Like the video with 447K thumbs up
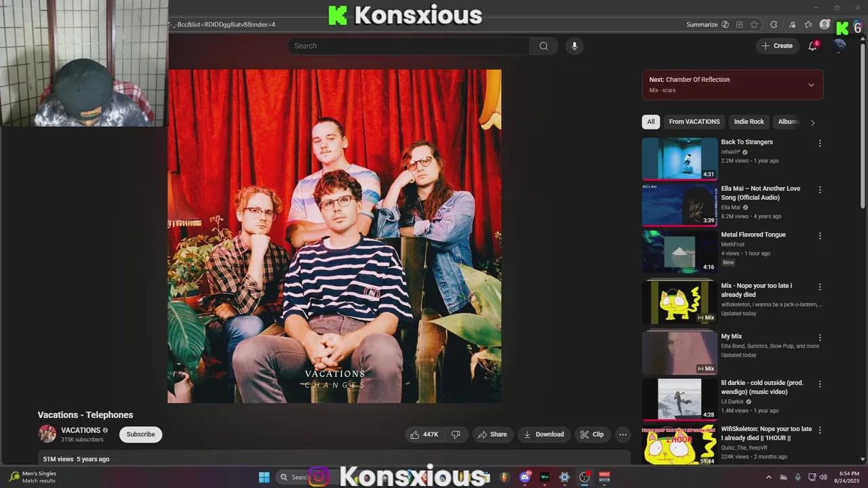The width and height of the screenshot is (868, 488). (425, 434)
